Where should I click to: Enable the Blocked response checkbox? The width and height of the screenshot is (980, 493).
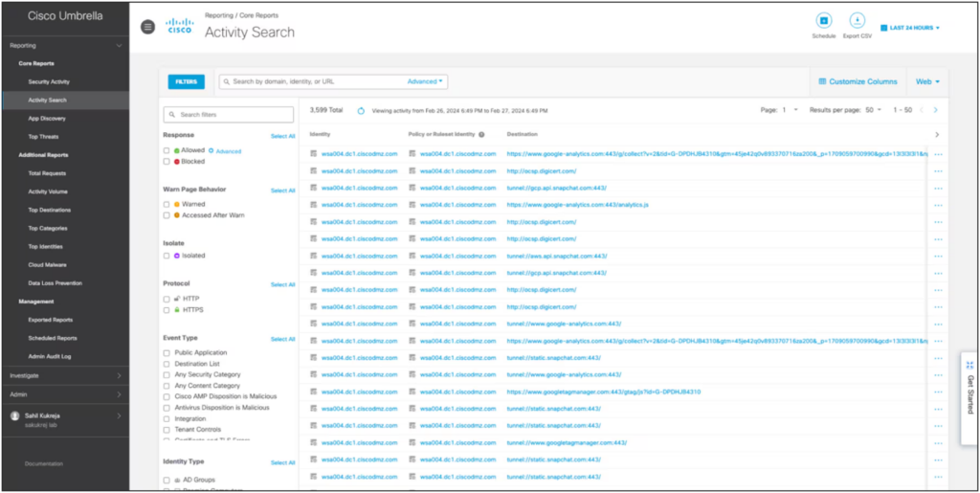(167, 162)
